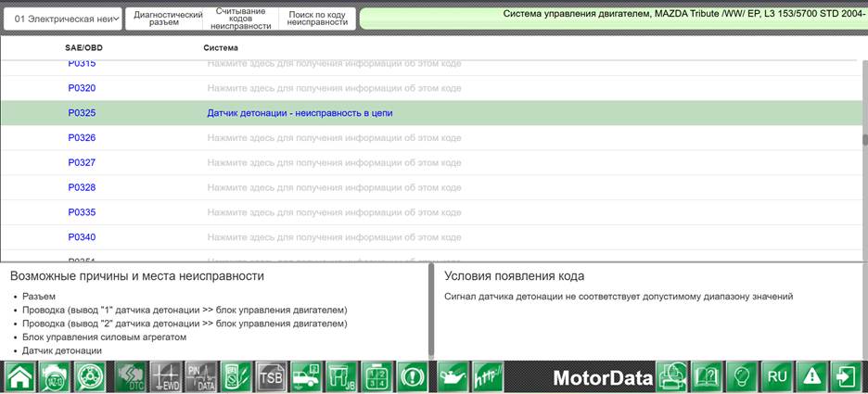Open the print preview icon
The height and width of the screenshot is (394, 868).
[x=672, y=376]
